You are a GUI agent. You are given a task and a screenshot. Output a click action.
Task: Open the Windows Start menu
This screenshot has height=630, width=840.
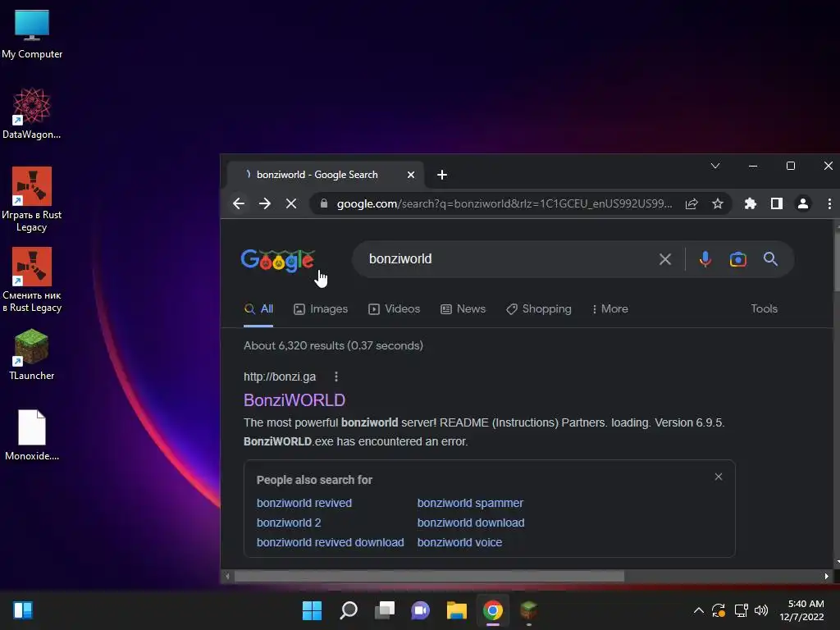313,610
